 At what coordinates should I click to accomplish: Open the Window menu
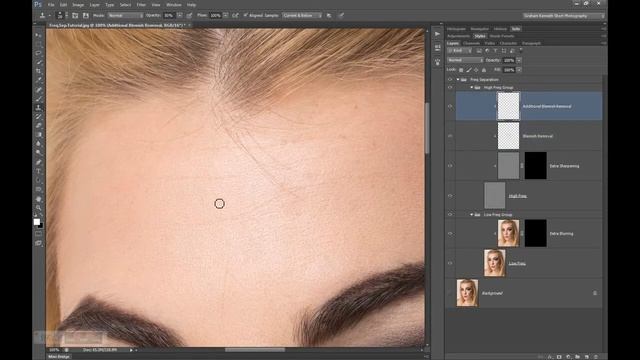(x=173, y=5)
